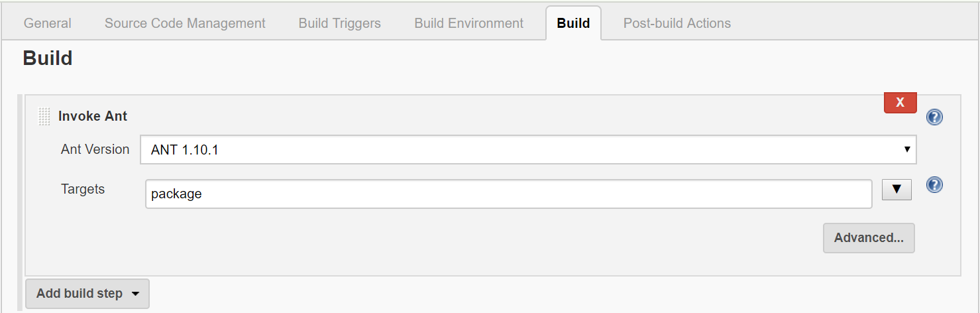Open the Ant Version dropdown showing ANT 1.10.1
Viewport: 980px width, 313px height.
point(528,150)
